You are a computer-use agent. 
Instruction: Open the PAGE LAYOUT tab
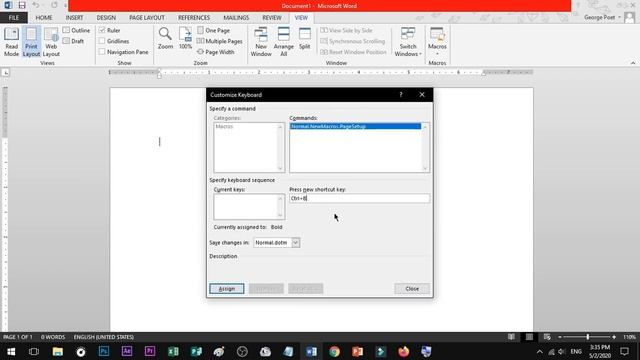click(x=147, y=18)
